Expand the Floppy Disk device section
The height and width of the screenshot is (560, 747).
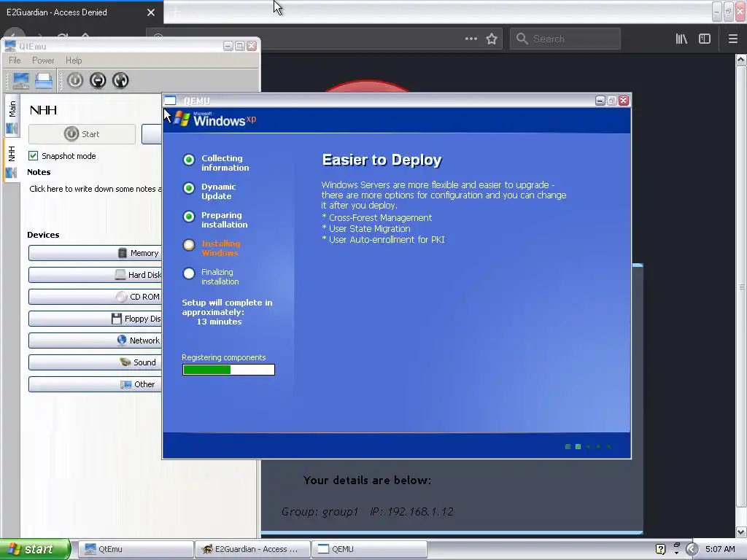[x=96, y=319]
